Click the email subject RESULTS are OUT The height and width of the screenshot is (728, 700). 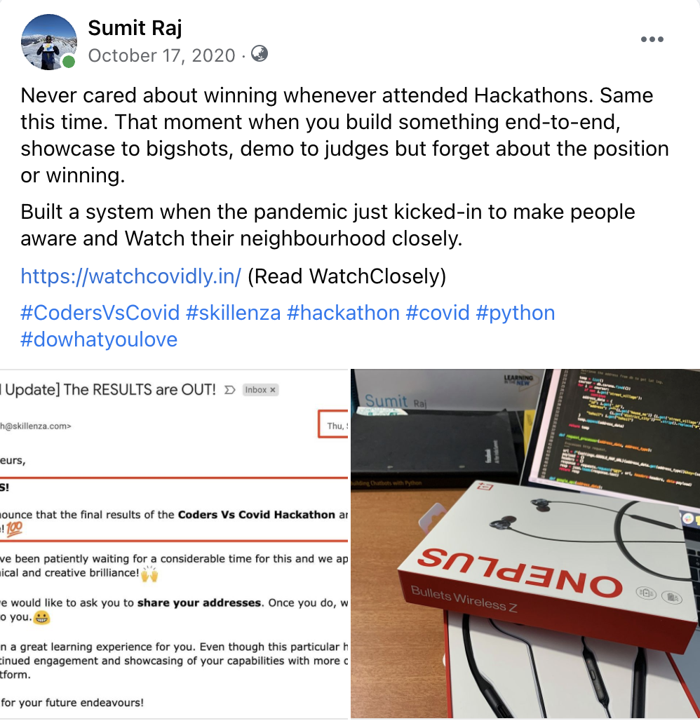pos(108,389)
